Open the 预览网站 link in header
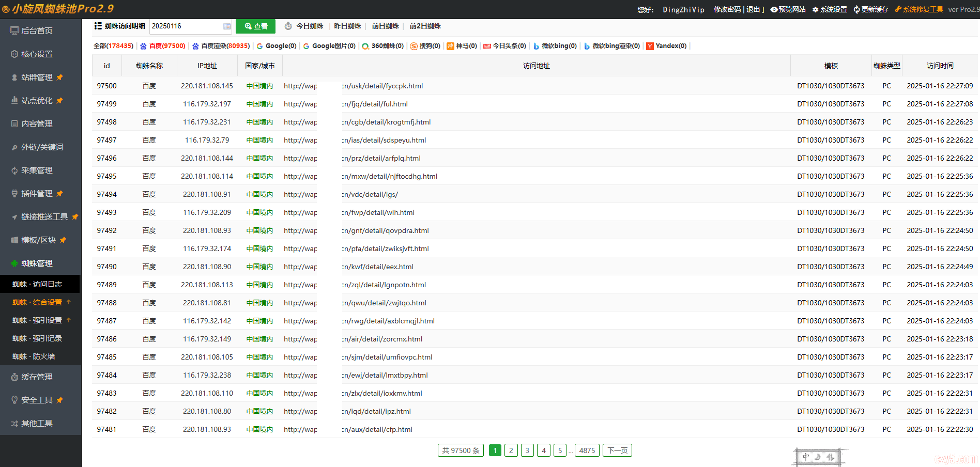Screen dimensions: 980x467 (x=788, y=9)
